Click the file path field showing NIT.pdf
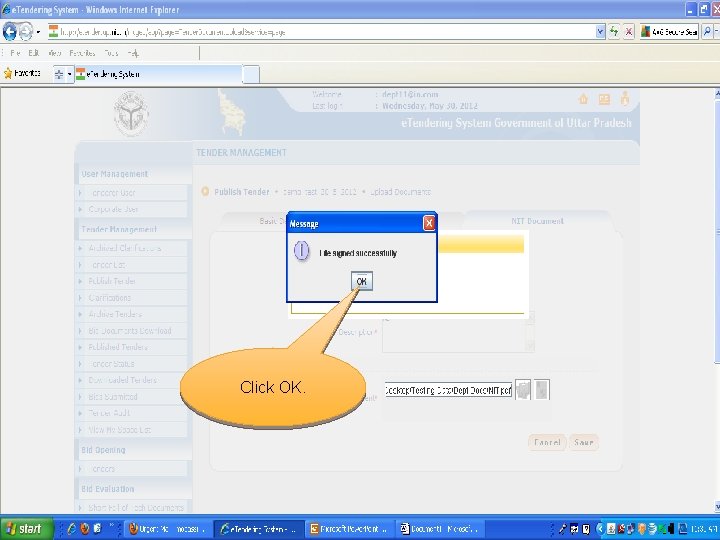Image resolution: width=720 pixels, height=540 pixels. tap(448, 390)
